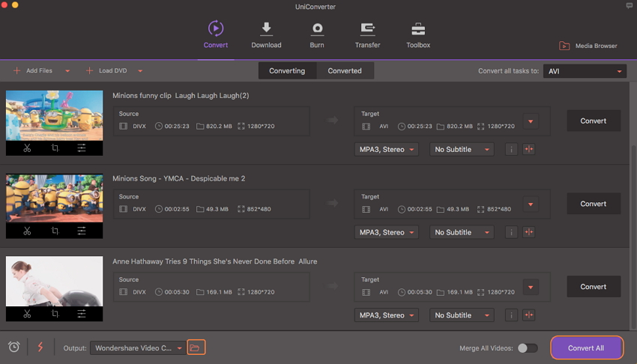Viewport: 637px width, 364px height.
Task: Trim the Anne Hathaway video with scissors
Action: [27, 314]
